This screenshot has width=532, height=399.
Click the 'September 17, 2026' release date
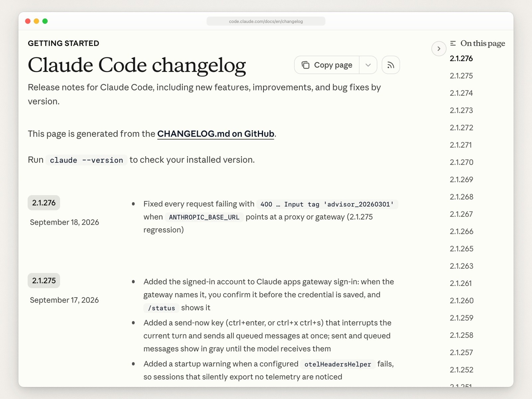click(x=65, y=300)
